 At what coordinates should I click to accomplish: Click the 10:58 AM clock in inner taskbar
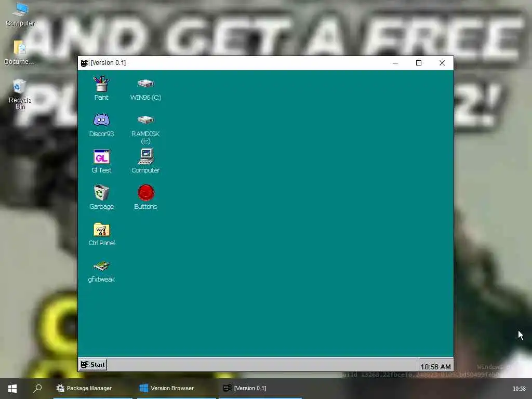[436, 367]
